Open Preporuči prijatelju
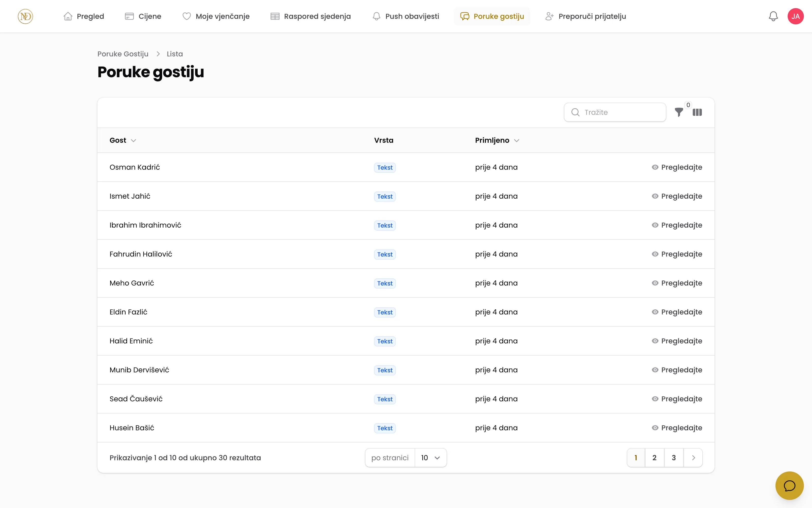Viewport: 812px width, 508px height. (585, 16)
